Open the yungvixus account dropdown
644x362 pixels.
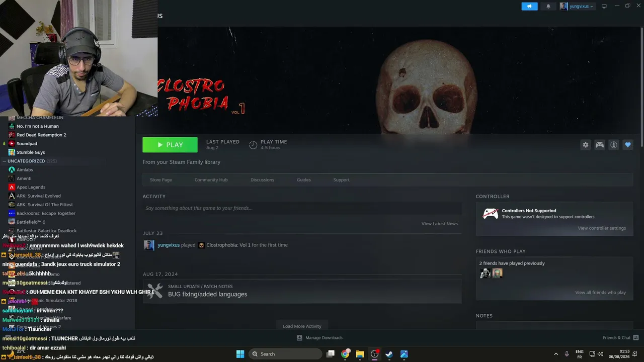[x=577, y=6]
